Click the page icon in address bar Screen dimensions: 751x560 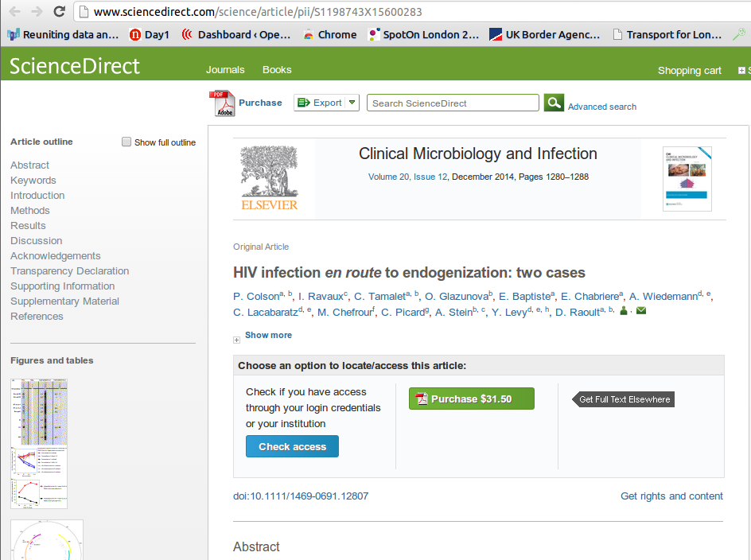pyautogui.click(x=84, y=11)
